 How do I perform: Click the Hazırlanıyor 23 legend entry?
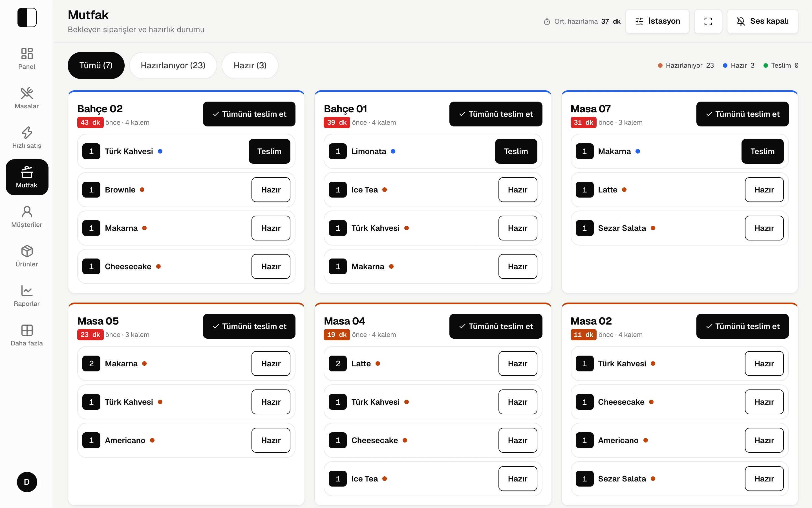click(x=686, y=65)
